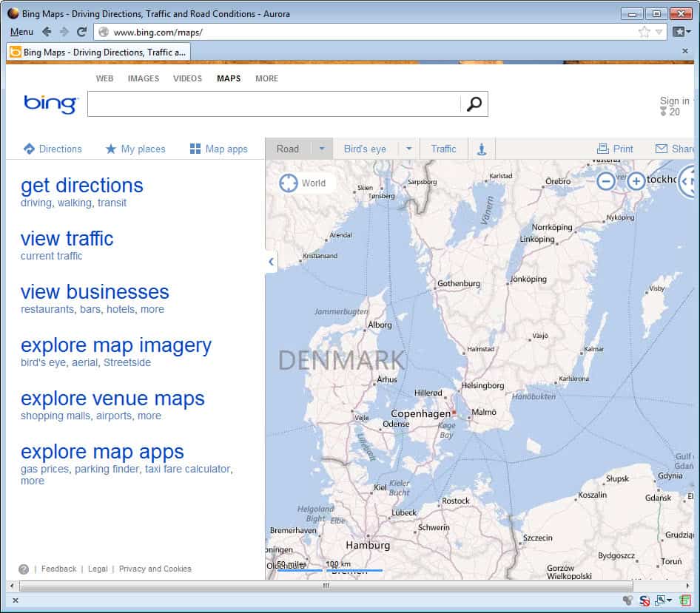
Task: Click the browser forward arrow
Action: click(64, 32)
